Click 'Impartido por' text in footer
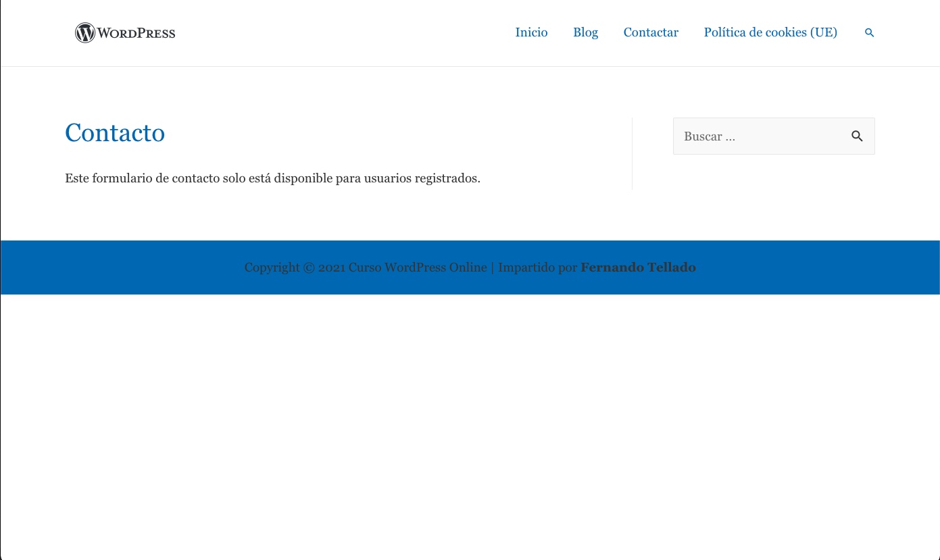This screenshot has width=940, height=560. click(x=537, y=268)
